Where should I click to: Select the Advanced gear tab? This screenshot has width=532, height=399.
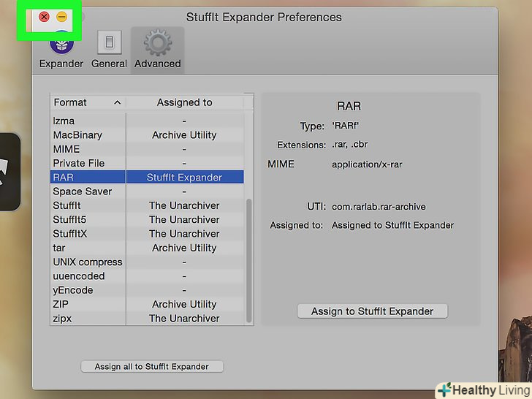coord(157,50)
